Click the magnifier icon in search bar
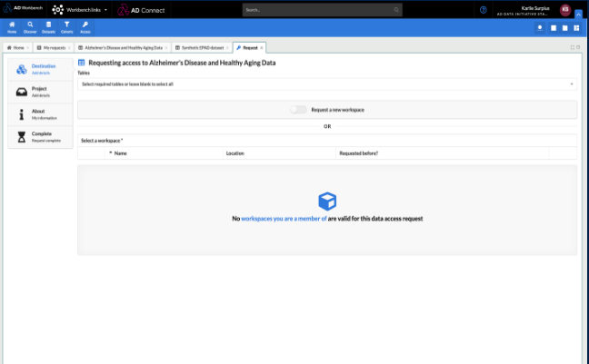The height and width of the screenshot is (364, 589). click(x=396, y=10)
